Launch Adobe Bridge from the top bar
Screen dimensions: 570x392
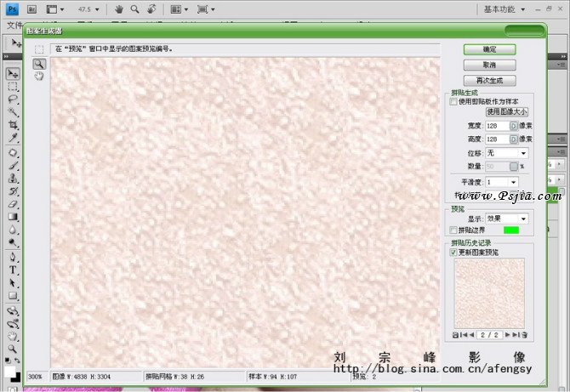pos(31,9)
